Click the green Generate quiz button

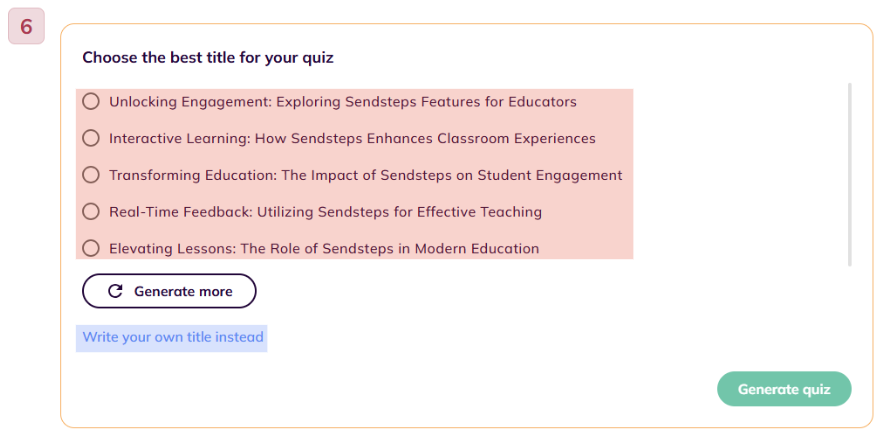click(784, 389)
